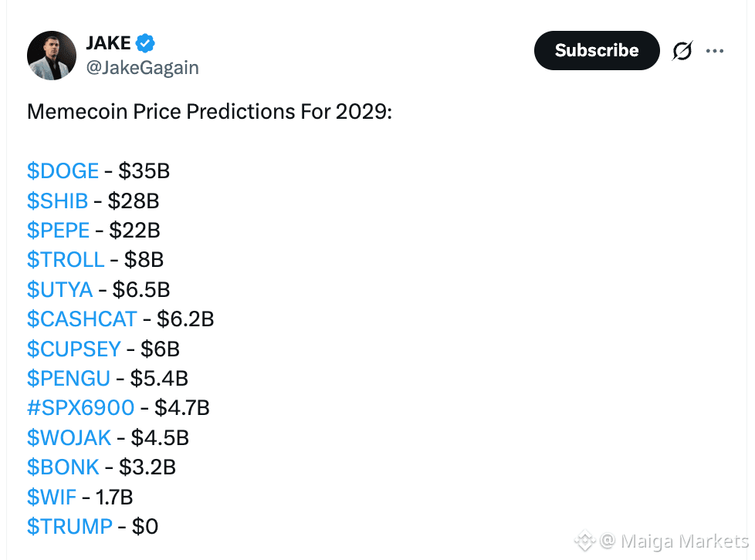The width and height of the screenshot is (755, 560).
Task: Open the $TROLL cashtag
Action: point(66,260)
